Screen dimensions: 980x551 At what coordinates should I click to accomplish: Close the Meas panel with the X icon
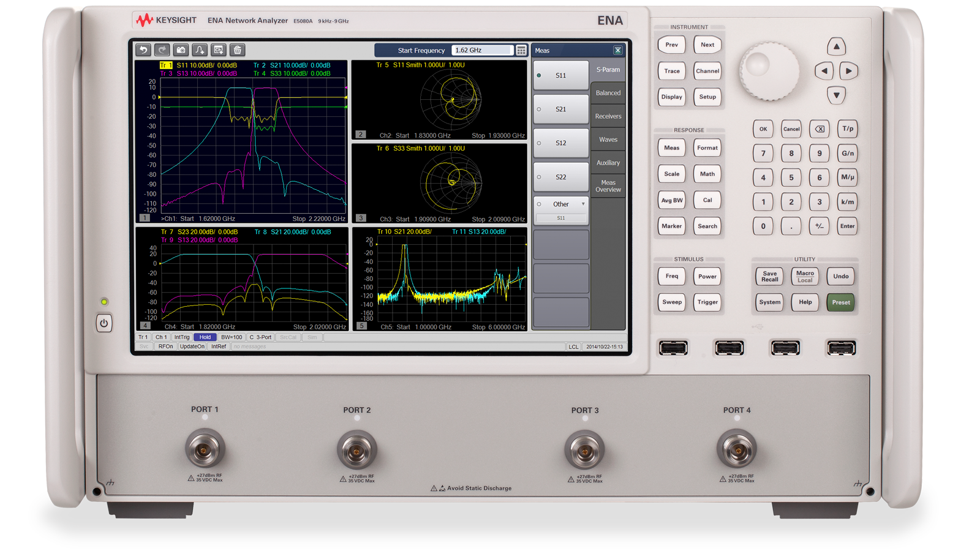coord(618,50)
